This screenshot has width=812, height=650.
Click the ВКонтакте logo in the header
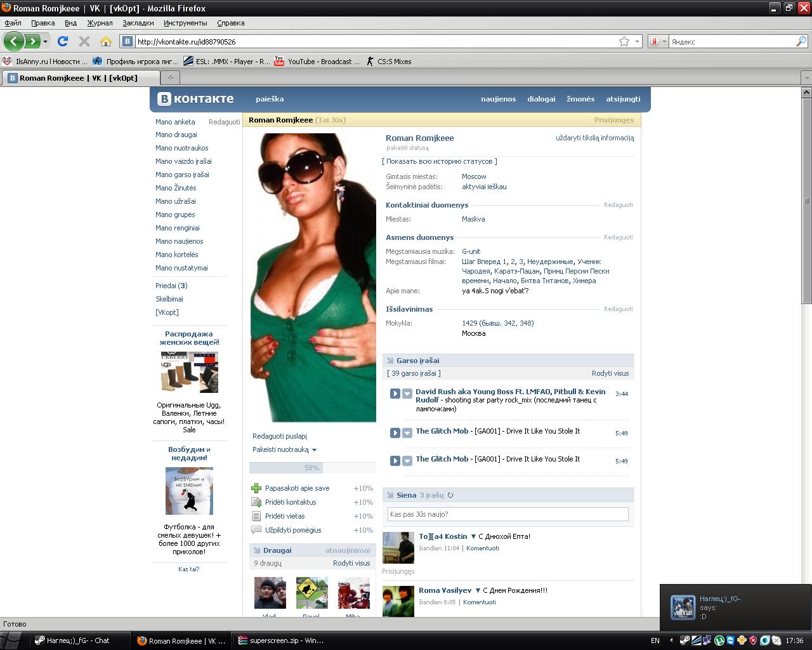click(196, 99)
